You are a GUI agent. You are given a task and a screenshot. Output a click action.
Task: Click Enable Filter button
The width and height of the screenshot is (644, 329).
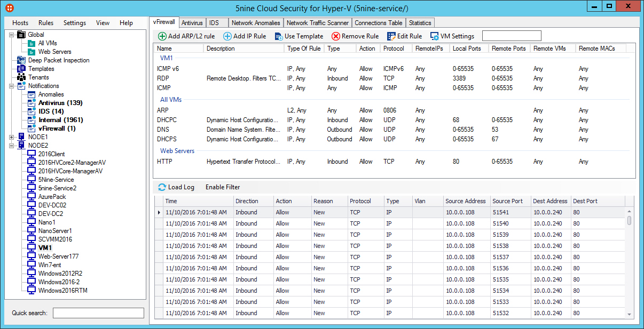coord(223,187)
